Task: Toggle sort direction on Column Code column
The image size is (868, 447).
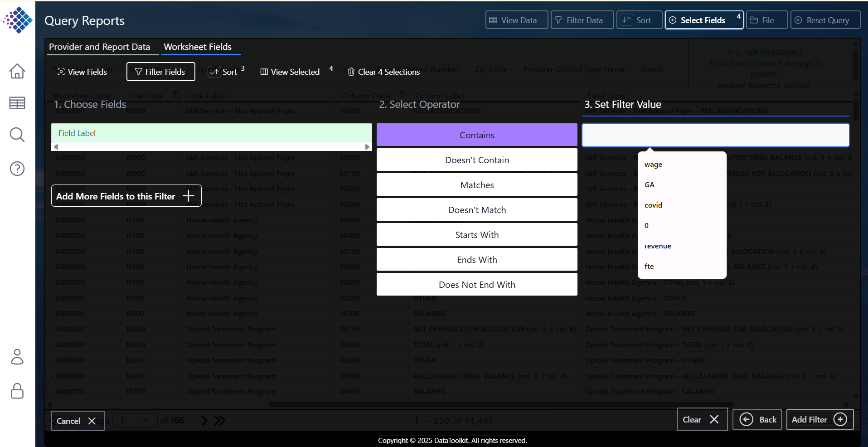Action: (402, 94)
